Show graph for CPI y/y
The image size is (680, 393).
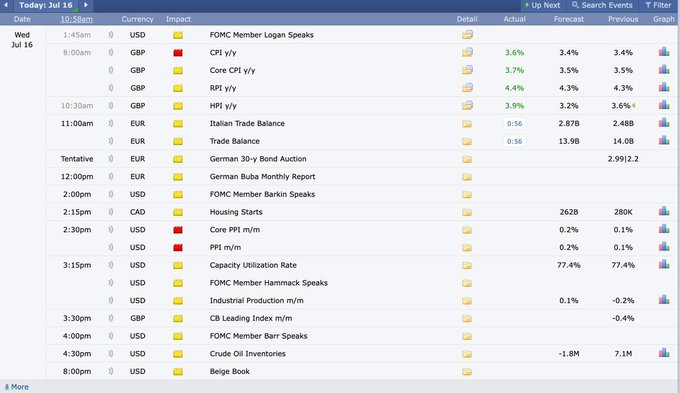tap(664, 52)
